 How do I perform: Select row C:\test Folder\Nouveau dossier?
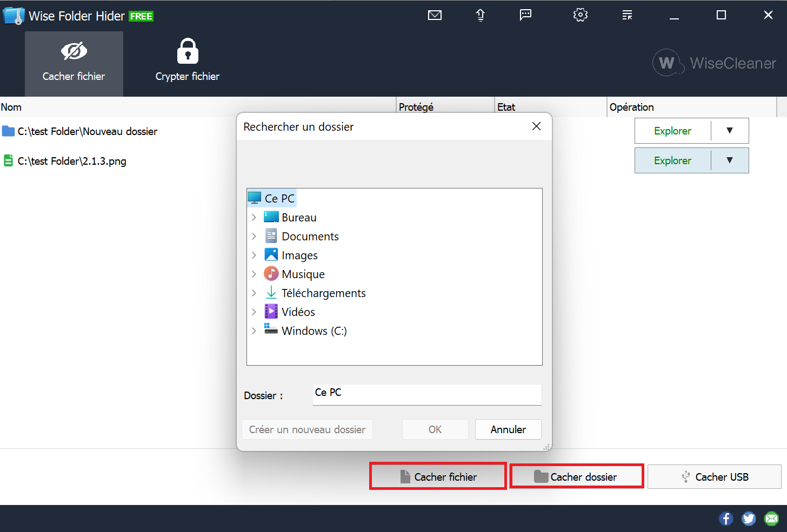coord(88,131)
